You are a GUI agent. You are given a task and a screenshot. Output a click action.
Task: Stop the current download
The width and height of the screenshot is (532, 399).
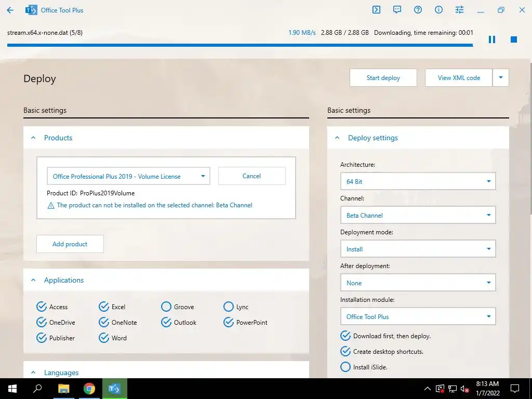pyautogui.click(x=514, y=39)
